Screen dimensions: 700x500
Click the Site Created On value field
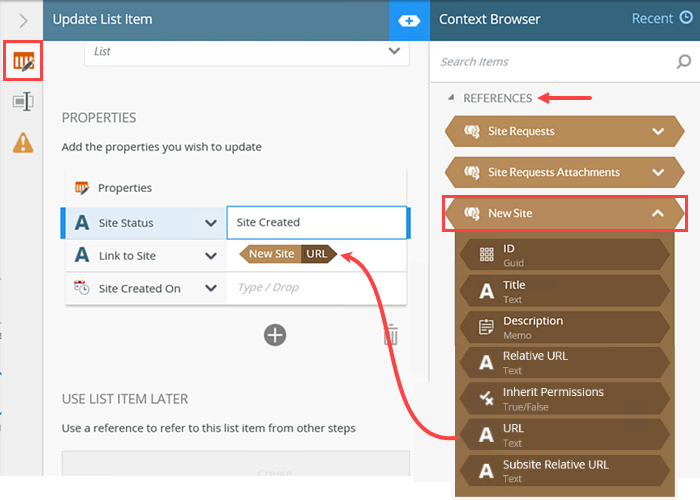pos(317,288)
